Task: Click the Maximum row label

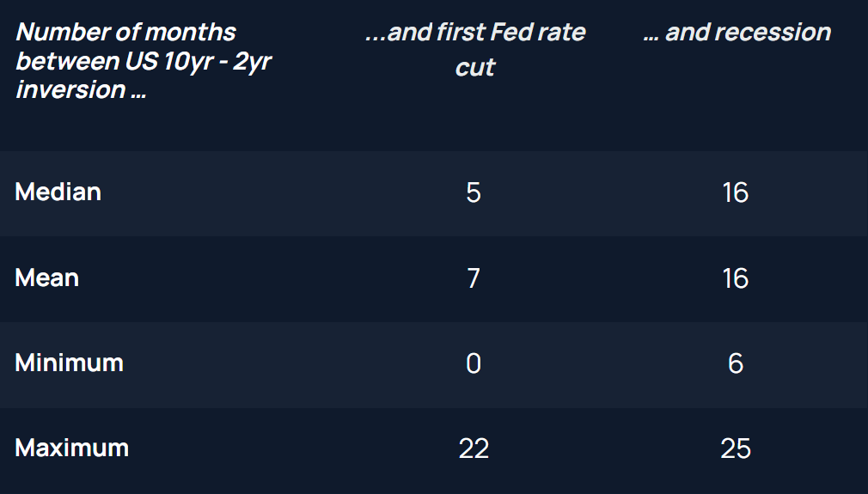Action: (x=72, y=448)
